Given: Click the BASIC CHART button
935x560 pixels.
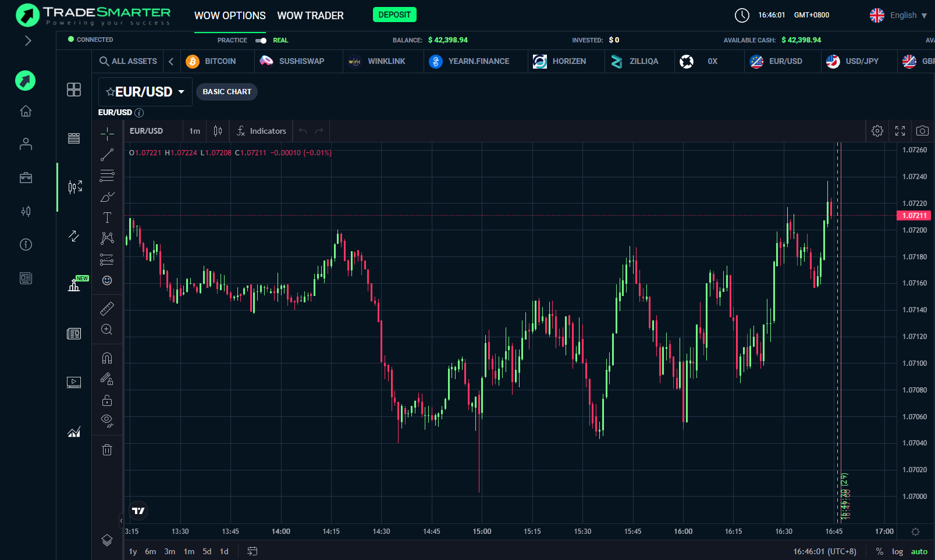Looking at the screenshot, I should click(x=227, y=92).
